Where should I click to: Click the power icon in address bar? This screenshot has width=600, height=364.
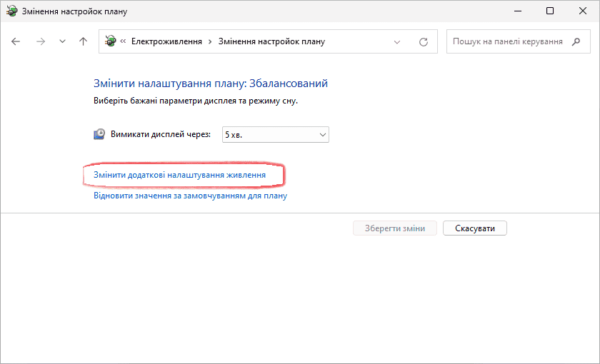111,41
